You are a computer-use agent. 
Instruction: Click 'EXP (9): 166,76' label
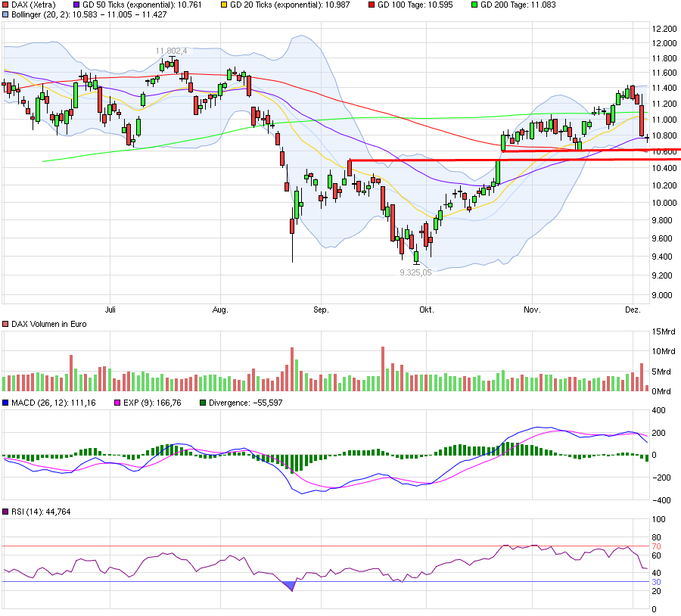click(x=152, y=403)
